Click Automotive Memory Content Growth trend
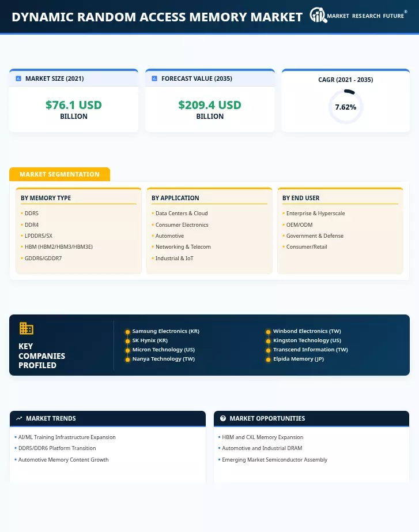 click(x=63, y=459)
